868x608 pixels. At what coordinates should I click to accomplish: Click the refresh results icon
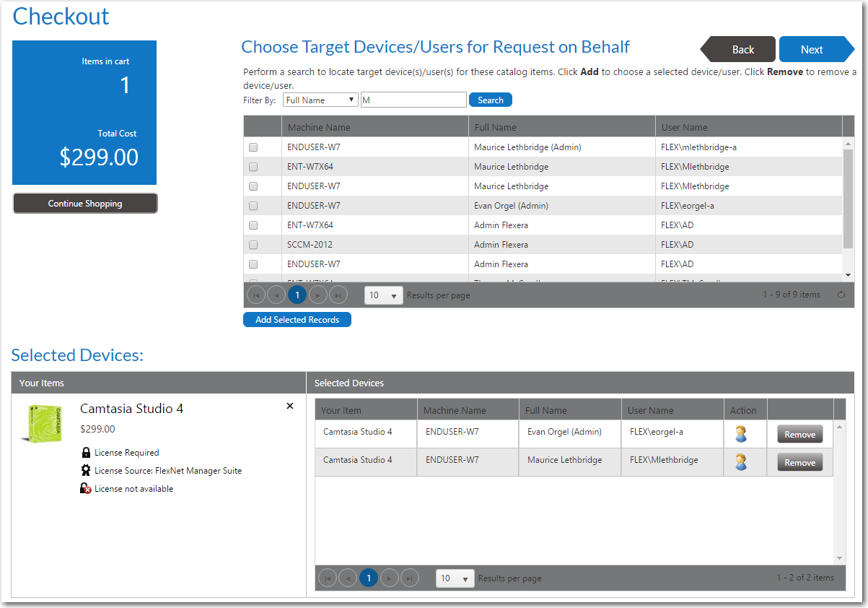pos(841,295)
